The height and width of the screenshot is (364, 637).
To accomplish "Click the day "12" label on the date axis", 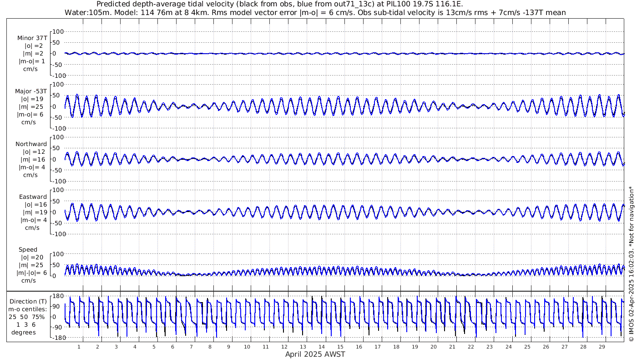I will pyautogui.click(x=284, y=347).
